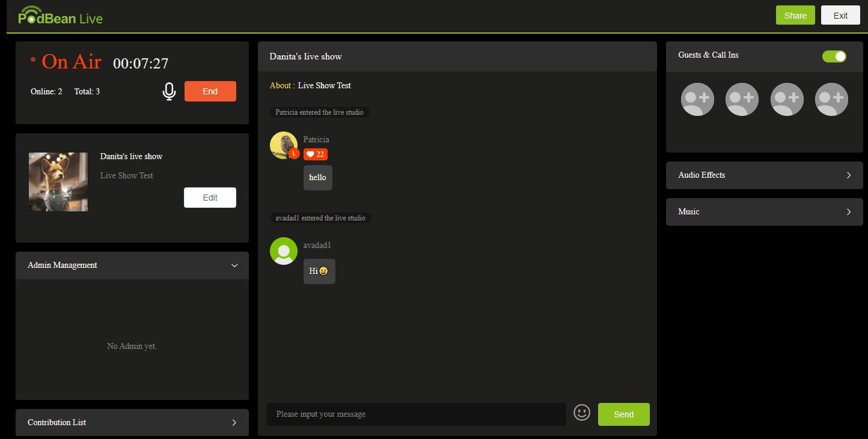End the live broadcast
The width and height of the screenshot is (868, 439).
pyautogui.click(x=210, y=91)
